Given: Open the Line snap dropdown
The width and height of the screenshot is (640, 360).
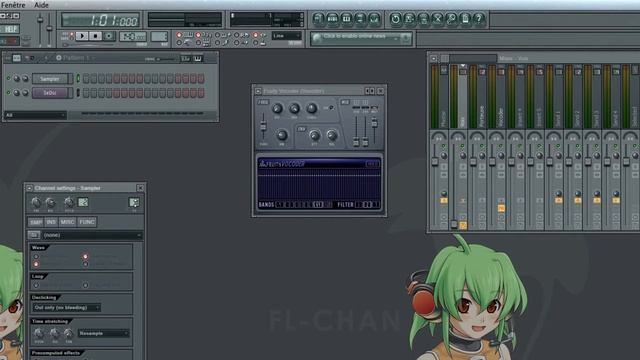Looking at the screenshot, I should [x=287, y=36].
